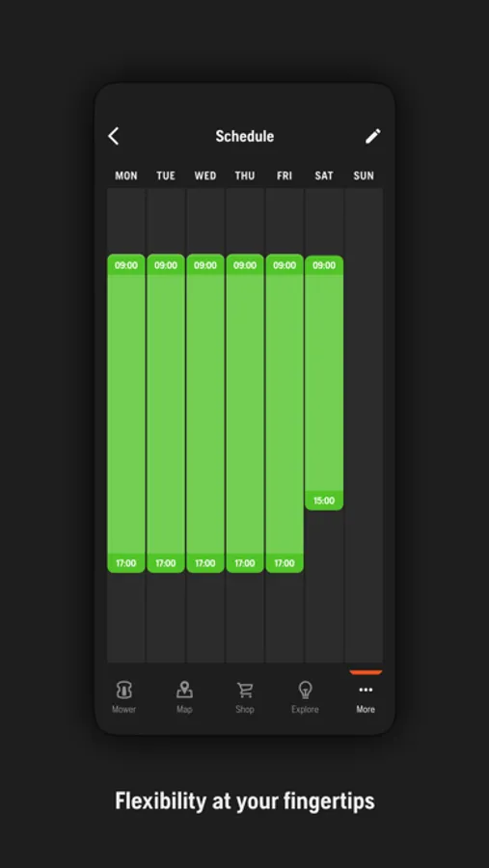Click the WED day header
The width and height of the screenshot is (489, 868).
click(204, 176)
